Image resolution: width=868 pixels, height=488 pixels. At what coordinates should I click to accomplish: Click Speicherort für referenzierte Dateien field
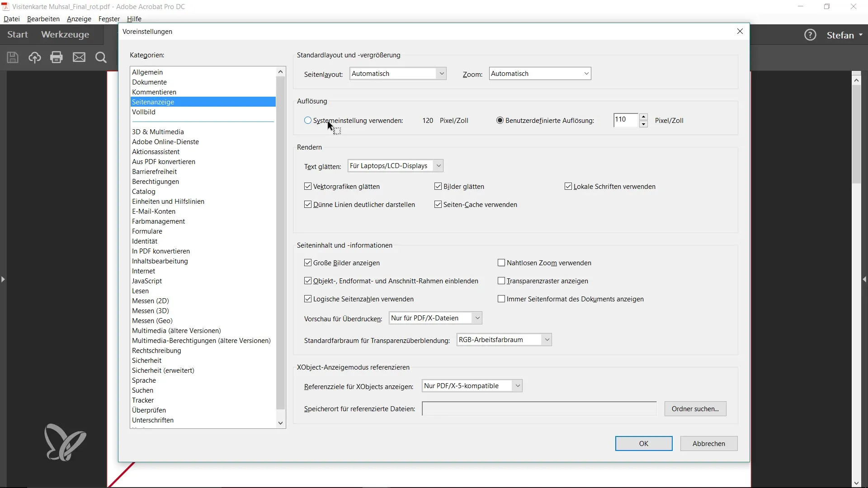point(539,409)
